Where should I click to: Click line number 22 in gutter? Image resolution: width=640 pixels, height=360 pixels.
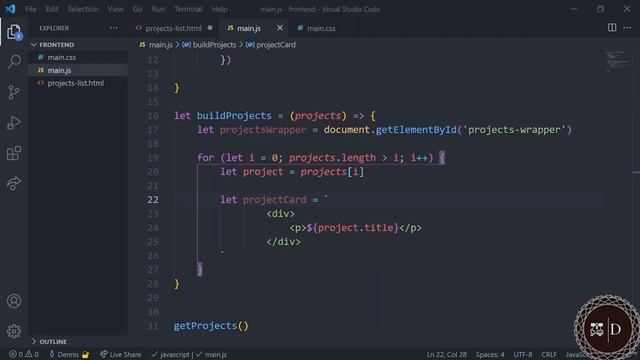click(153, 200)
